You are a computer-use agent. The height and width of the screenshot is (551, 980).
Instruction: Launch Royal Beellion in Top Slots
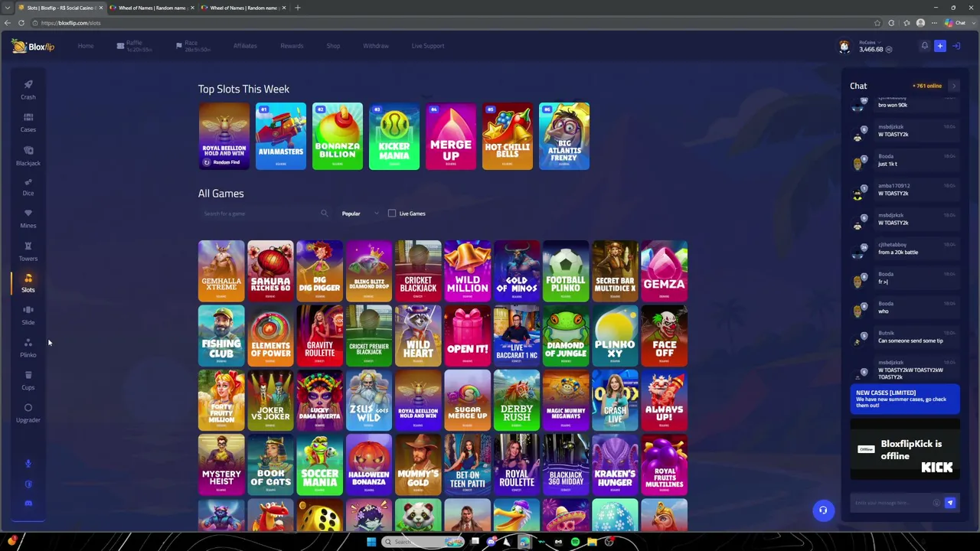coord(224,136)
